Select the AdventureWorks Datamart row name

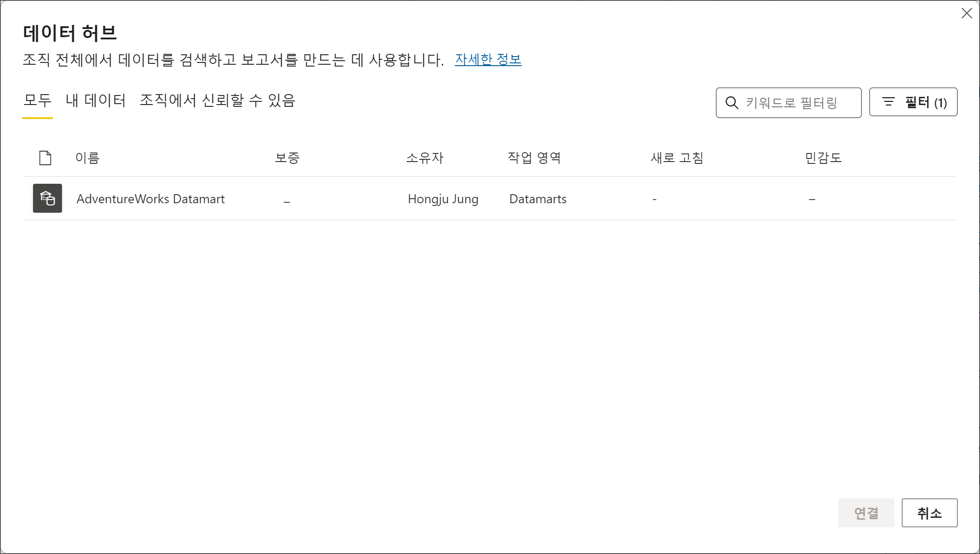[151, 199]
